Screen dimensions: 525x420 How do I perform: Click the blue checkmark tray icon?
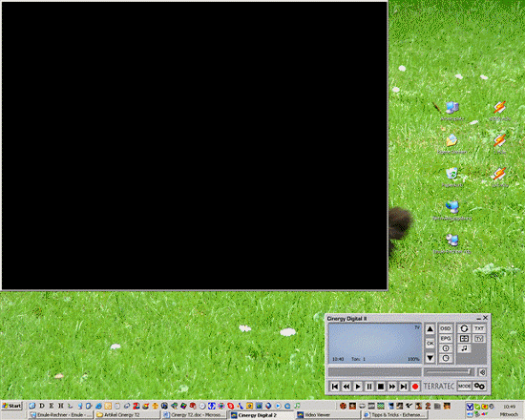tap(470, 407)
